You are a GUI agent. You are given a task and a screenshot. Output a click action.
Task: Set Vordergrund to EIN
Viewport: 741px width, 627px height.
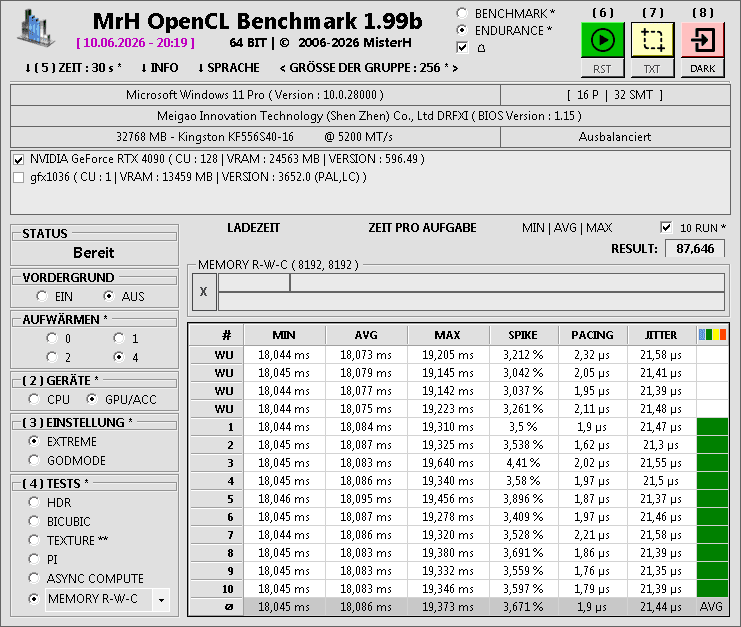coord(42,296)
